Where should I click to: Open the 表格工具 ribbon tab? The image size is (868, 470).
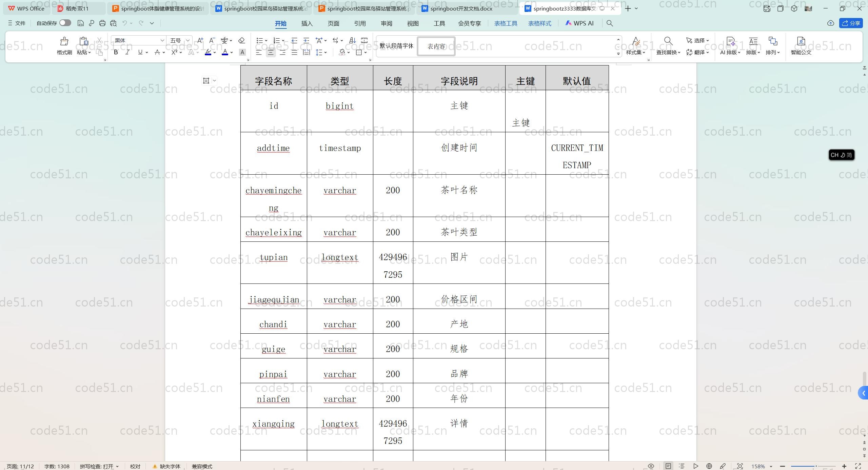[x=506, y=23]
